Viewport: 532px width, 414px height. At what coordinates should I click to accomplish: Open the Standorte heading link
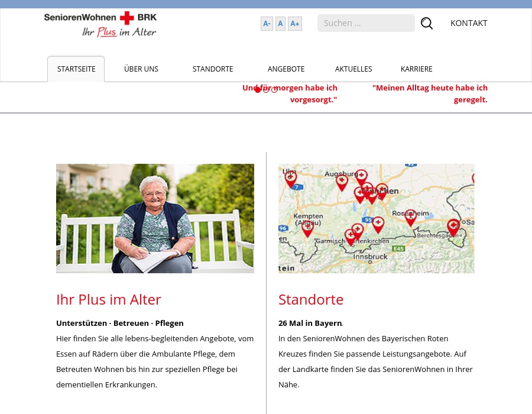tap(311, 299)
